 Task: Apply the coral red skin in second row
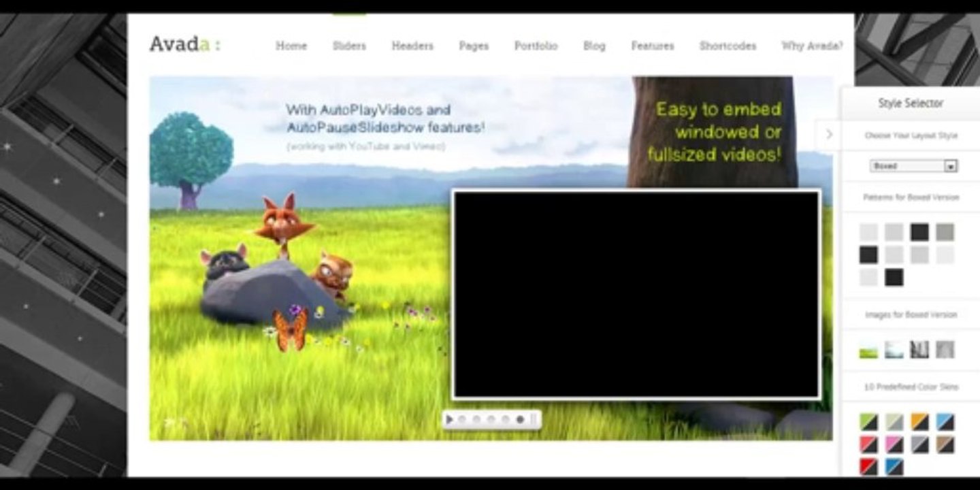(868, 444)
